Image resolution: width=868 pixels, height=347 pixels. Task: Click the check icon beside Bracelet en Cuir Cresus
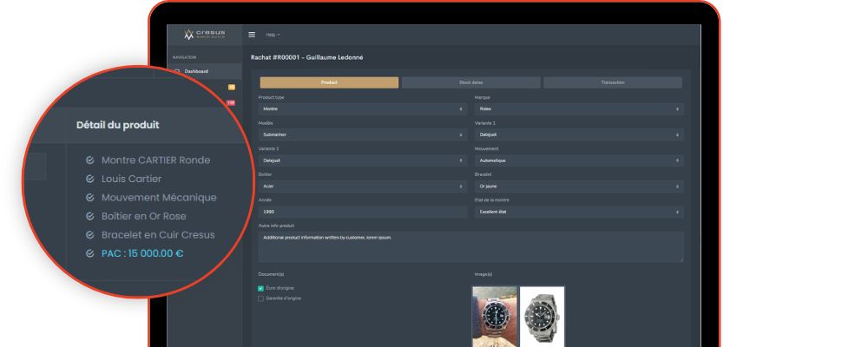click(89, 234)
